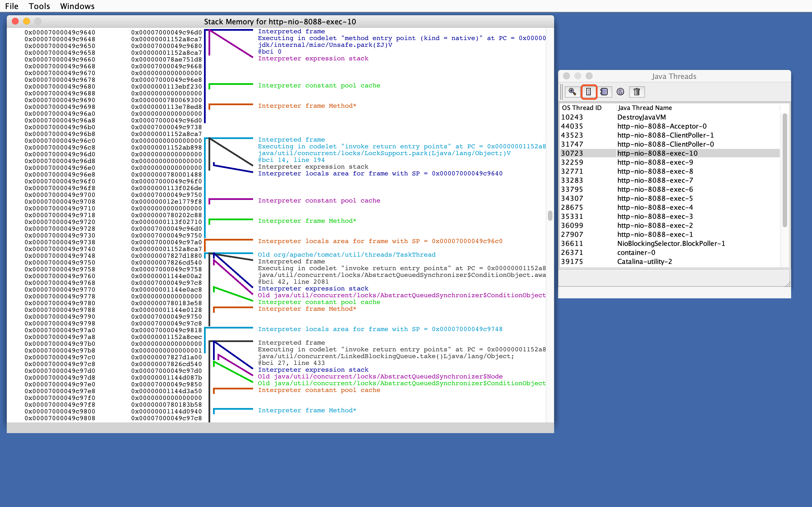Open the File menu
This screenshot has height=507, width=812.
click(x=12, y=6)
